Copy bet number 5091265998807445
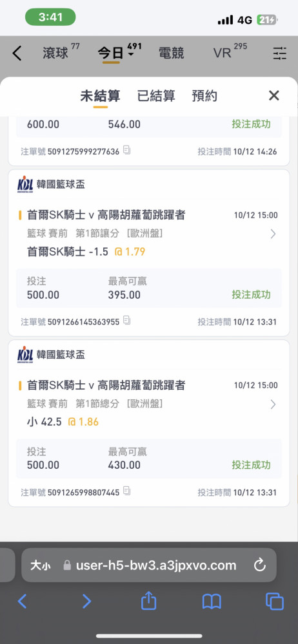Image resolution: width=298 pixels, height=644 pixels. pos(127,491)
